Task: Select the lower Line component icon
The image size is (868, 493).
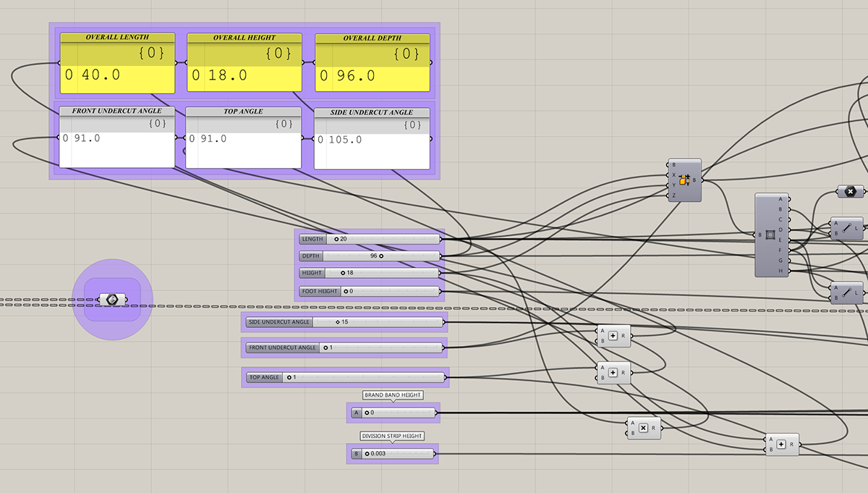Action: click(846, 292)
